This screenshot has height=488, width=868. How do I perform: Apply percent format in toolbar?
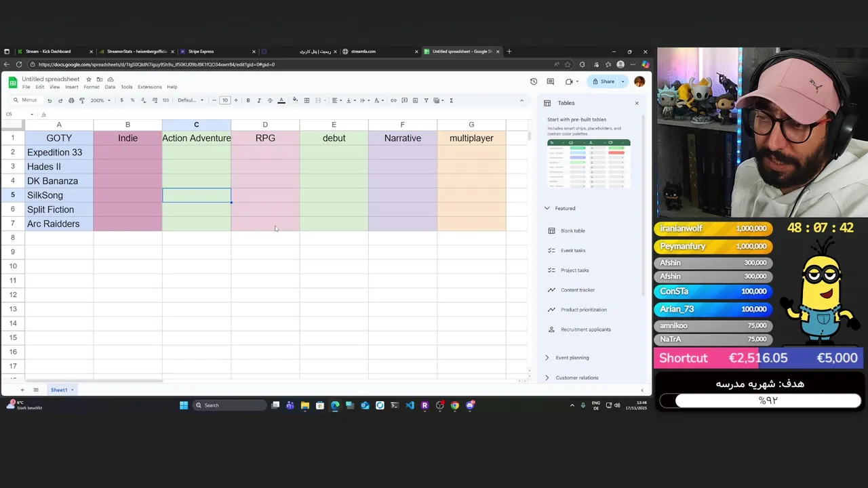[132, 100]
